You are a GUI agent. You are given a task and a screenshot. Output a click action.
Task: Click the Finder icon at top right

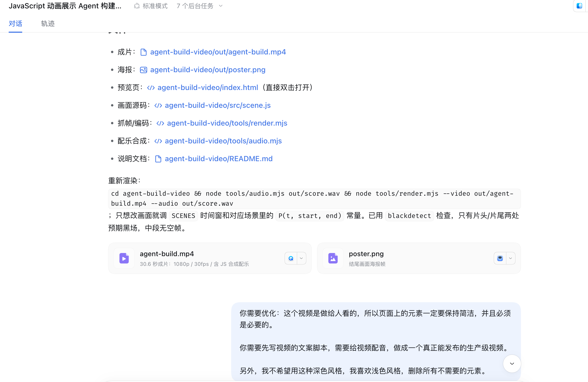(x=579, y=6)
